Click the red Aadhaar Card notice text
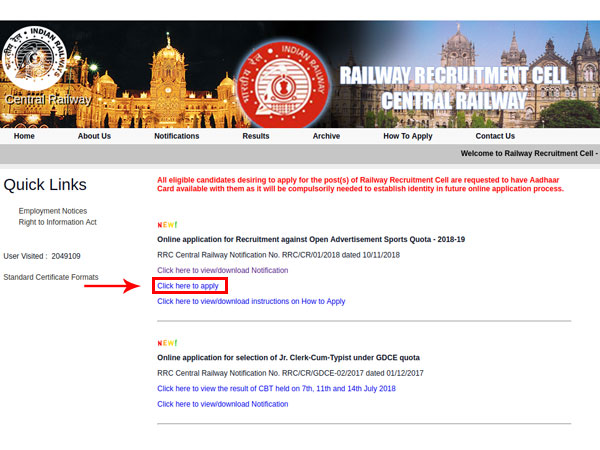This screenshot has height=450, width=600. coord(360,184)
